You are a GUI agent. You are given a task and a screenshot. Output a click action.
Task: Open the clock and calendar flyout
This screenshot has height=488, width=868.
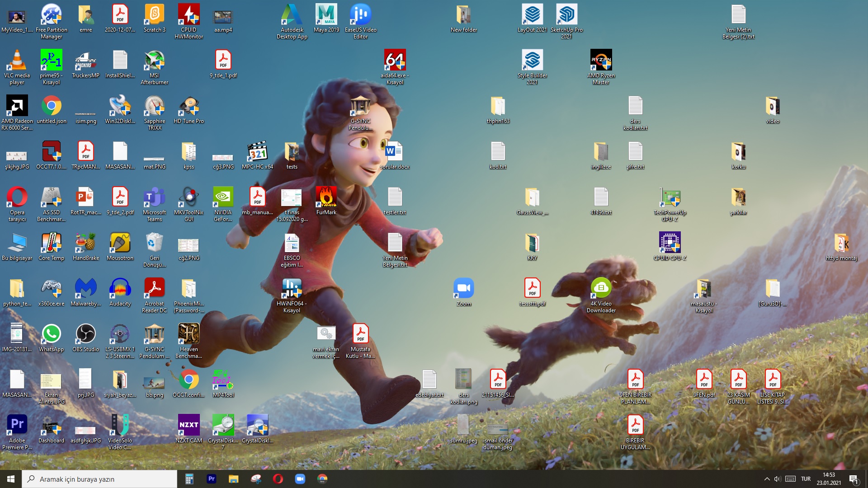[829, 479]
